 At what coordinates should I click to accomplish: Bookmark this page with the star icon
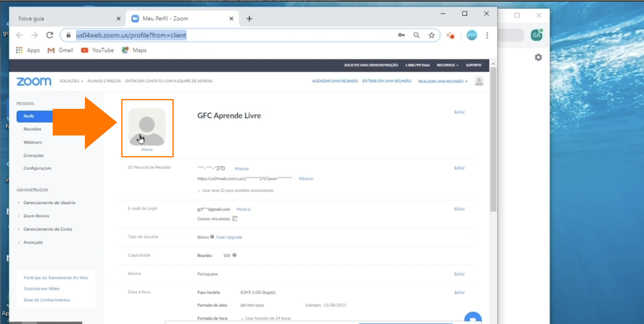point(432,35)
